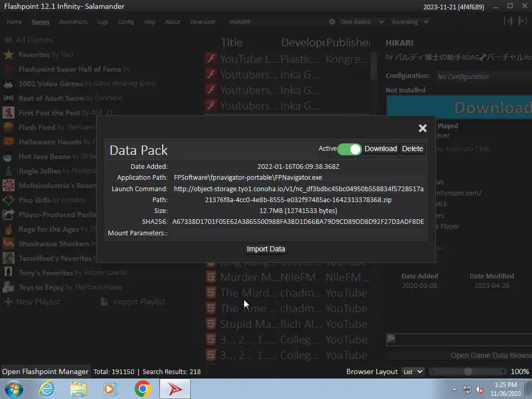Open the Config tab

tap(126, 22)
